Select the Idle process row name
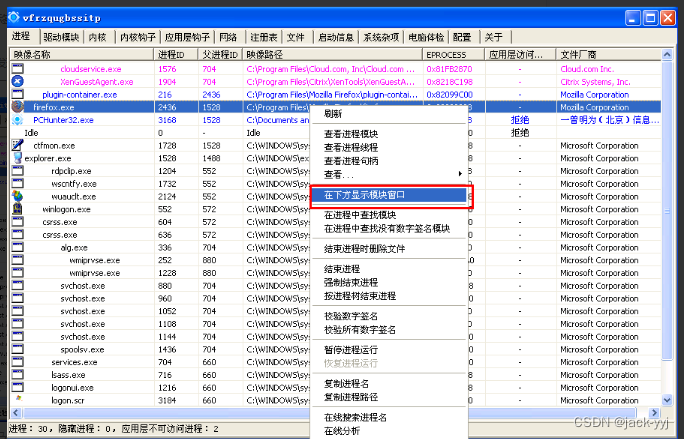The width and height of the screenshot is (684, 439). click(x=31, y=133)
